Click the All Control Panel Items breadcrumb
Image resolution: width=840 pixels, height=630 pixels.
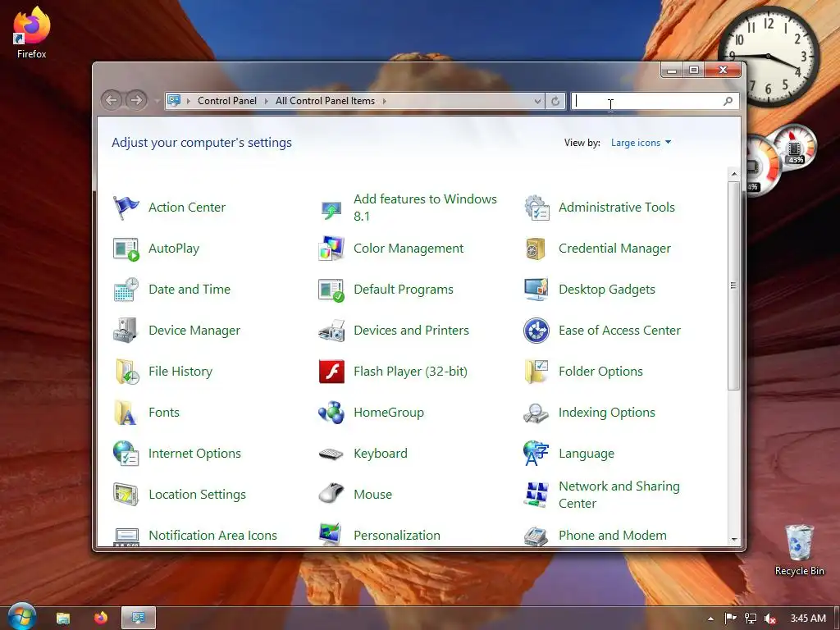point(325,101)
